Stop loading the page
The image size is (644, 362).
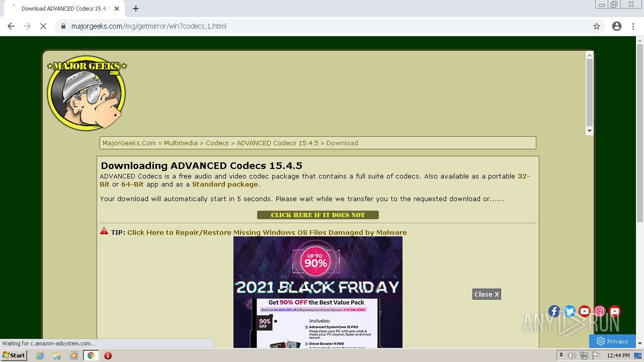tap(43, 26)
